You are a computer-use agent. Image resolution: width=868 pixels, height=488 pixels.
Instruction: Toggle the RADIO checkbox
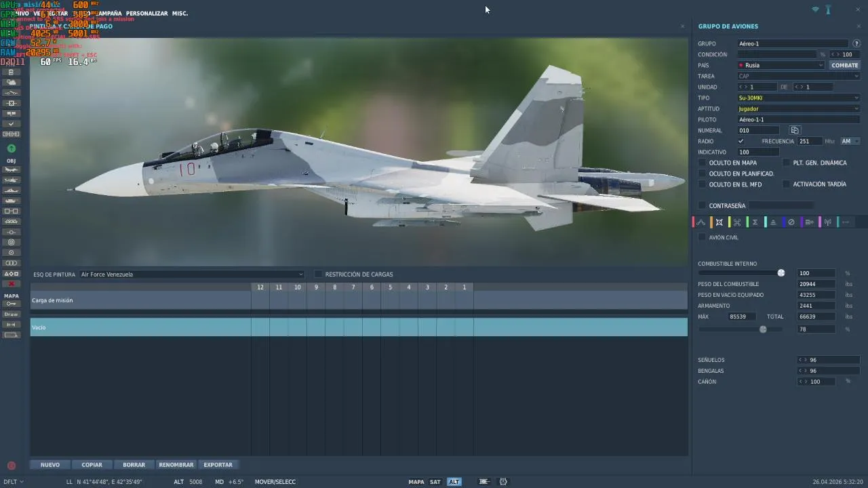tap(741, 141)
